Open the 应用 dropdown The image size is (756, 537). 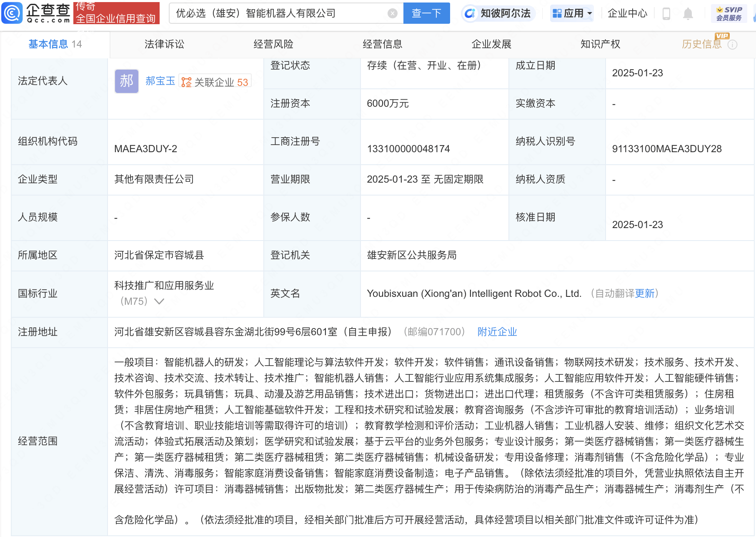coord(572,13)
